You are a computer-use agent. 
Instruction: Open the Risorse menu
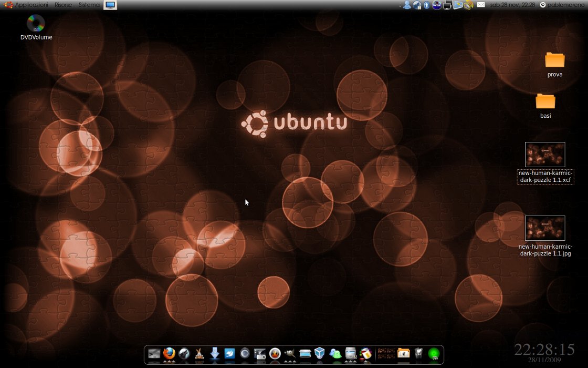point(63,5)
